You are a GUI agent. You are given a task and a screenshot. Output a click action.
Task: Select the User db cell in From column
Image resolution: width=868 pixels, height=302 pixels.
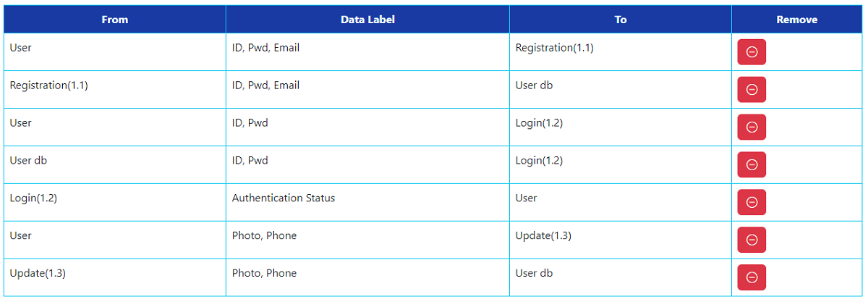[115, 165]
